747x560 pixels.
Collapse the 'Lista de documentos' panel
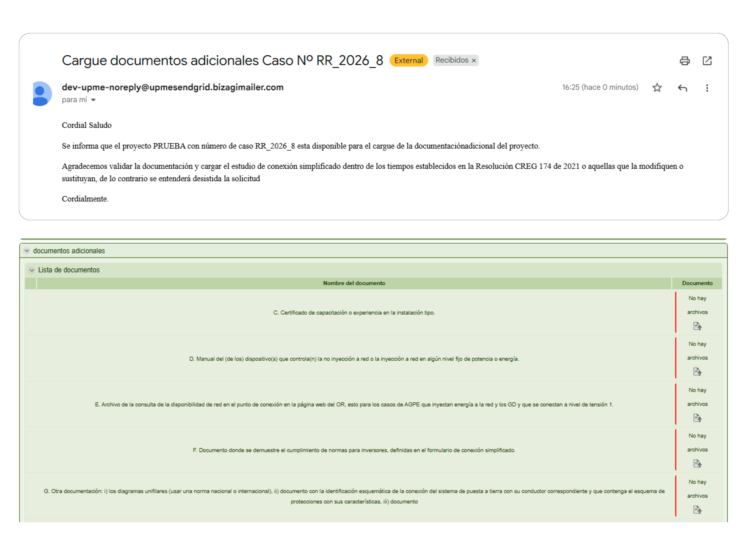(x=32, y=270)
